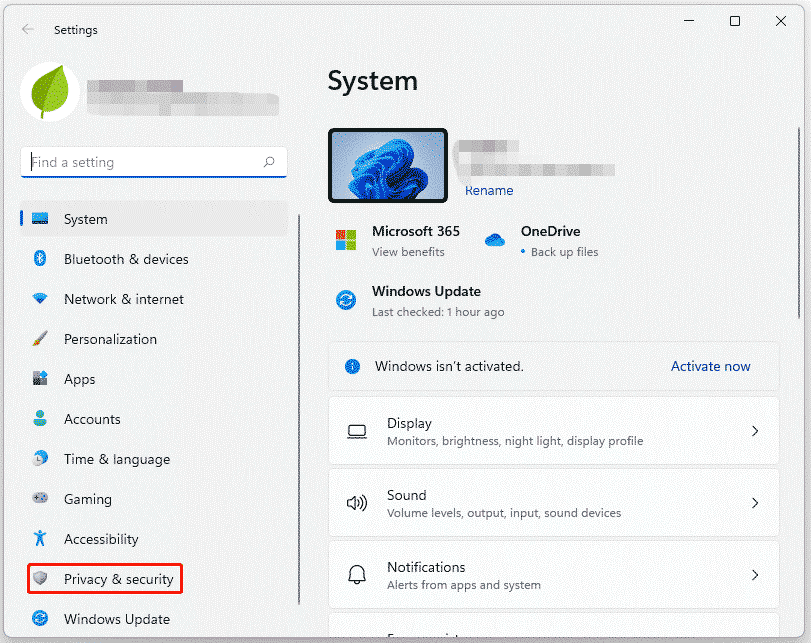The image size is (811, 643).
Task: Click the Accounts person icon
Action: [x=40, y=419]
